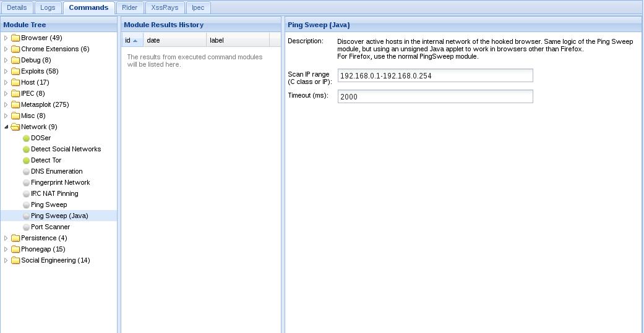
Task: Click the Exploits folder icon
Action: (15, 72)
